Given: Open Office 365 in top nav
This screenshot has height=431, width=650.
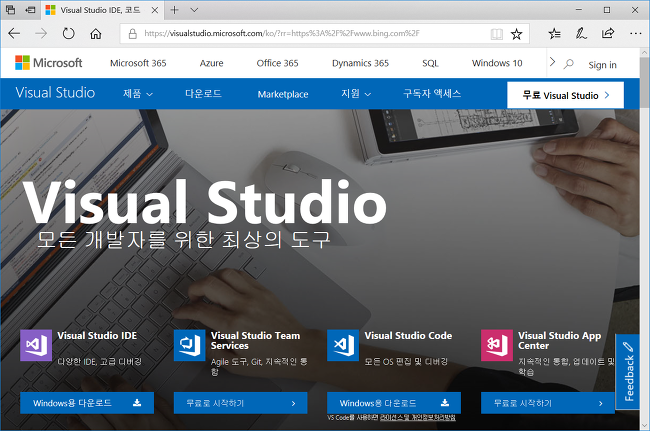Looking at the screenshot, I should click(277, 63).
